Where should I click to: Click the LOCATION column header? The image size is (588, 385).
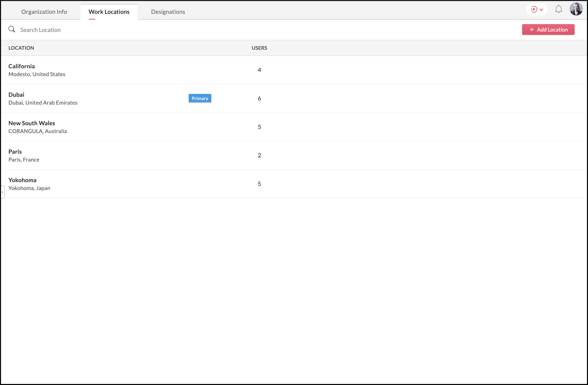pyautogui.click(x=21, y=48)
